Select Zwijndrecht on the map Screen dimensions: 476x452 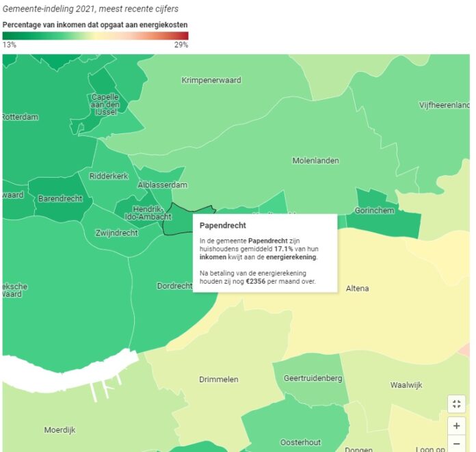coord(116,232)
